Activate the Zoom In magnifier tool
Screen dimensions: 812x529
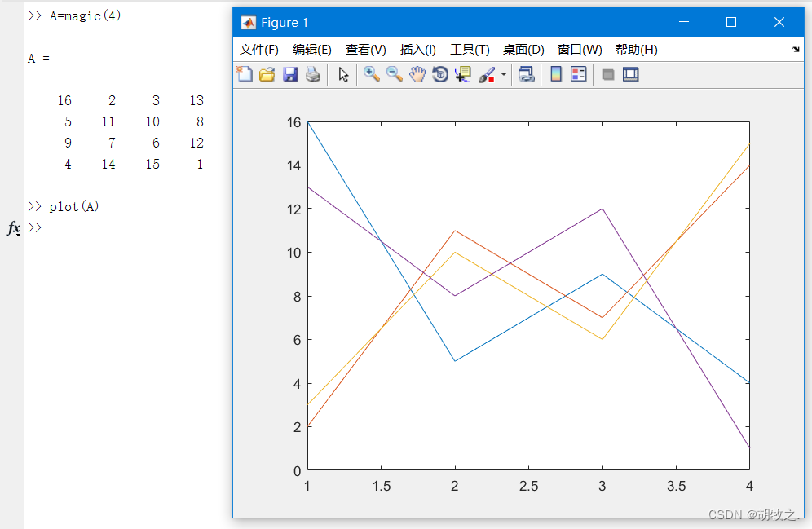371,74
